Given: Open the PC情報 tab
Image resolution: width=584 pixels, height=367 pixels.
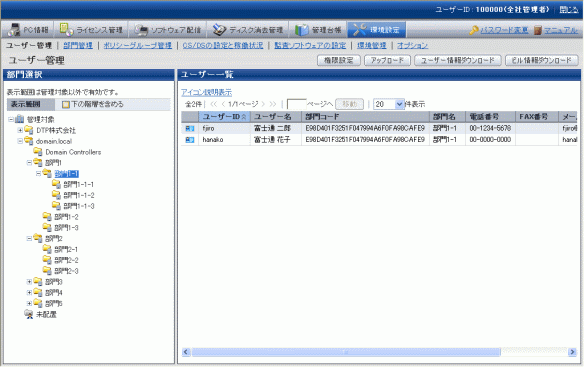Looking at the screenshot, I should click(28, 29).
